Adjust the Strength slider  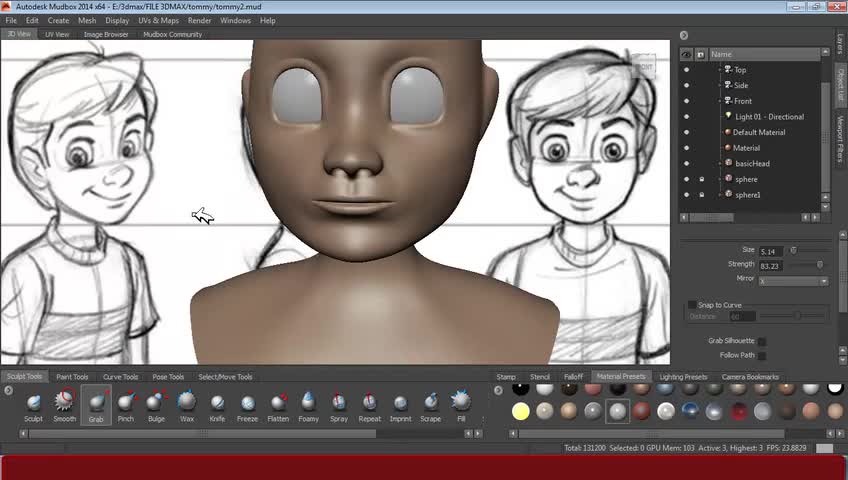click(x=820, y=265)
